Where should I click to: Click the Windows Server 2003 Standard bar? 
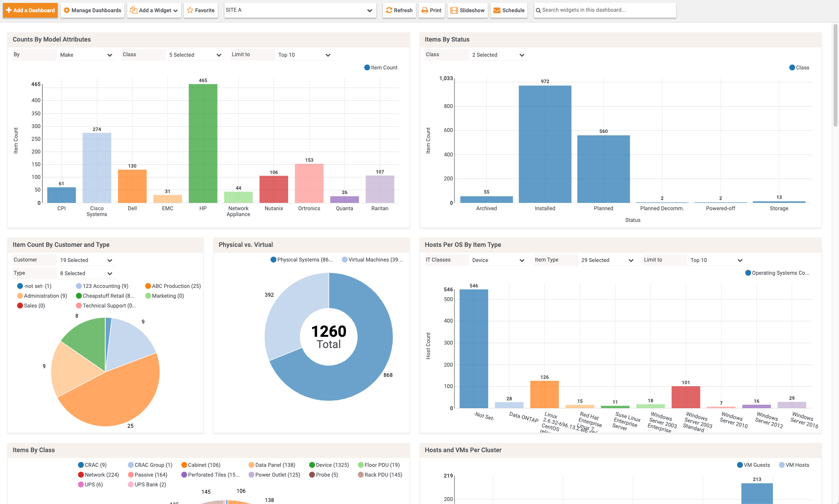tap(686, 397)
